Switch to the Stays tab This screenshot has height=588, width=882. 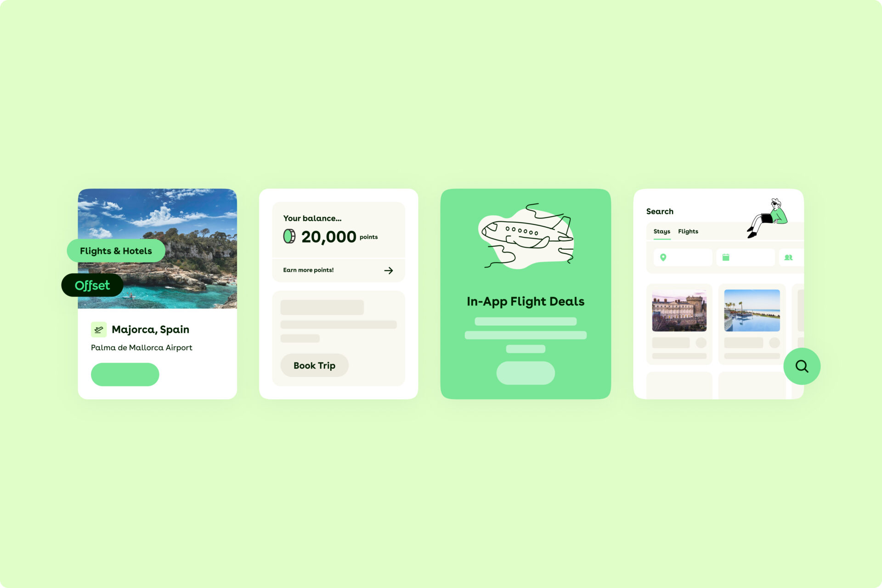[661, 231]
